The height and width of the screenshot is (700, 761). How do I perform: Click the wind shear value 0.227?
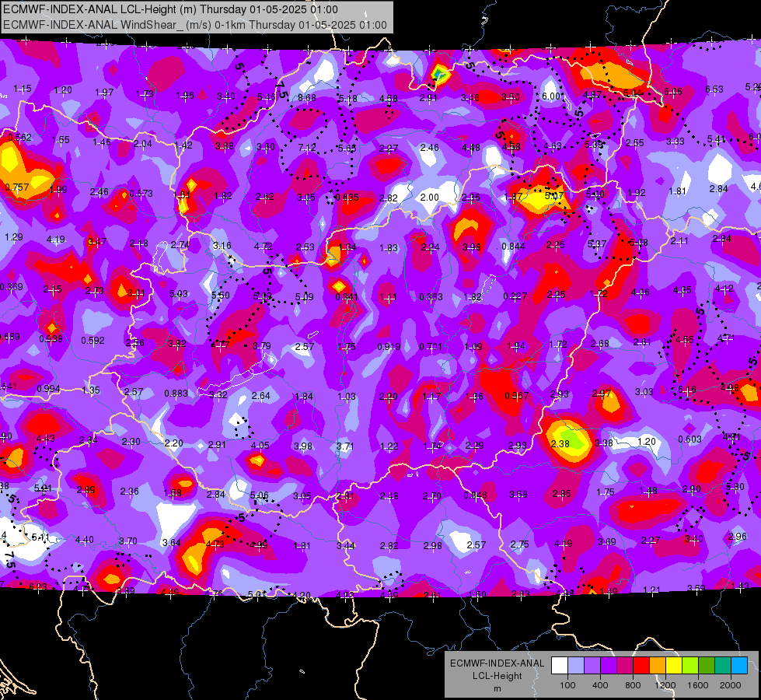(x=515, y=296)
